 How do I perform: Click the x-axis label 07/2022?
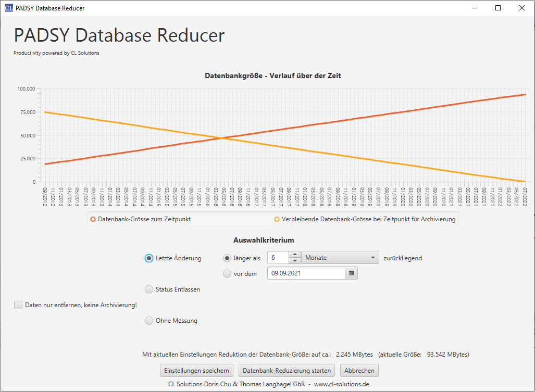point(525,197)
